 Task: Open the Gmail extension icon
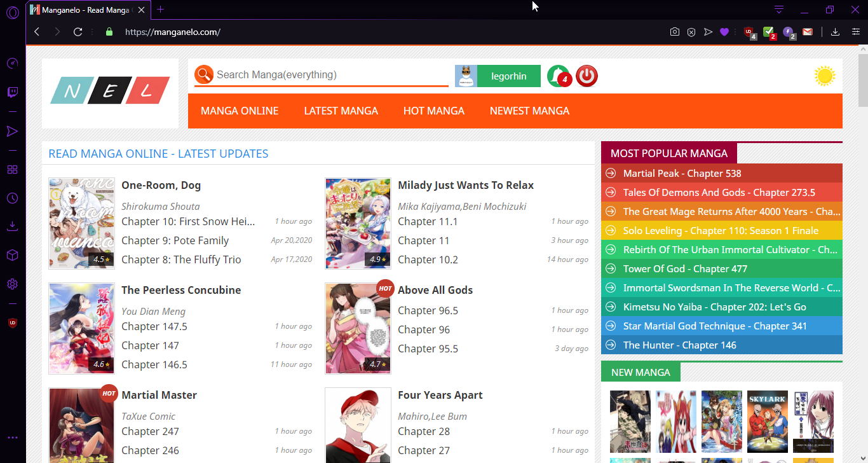tap(808, 32)
